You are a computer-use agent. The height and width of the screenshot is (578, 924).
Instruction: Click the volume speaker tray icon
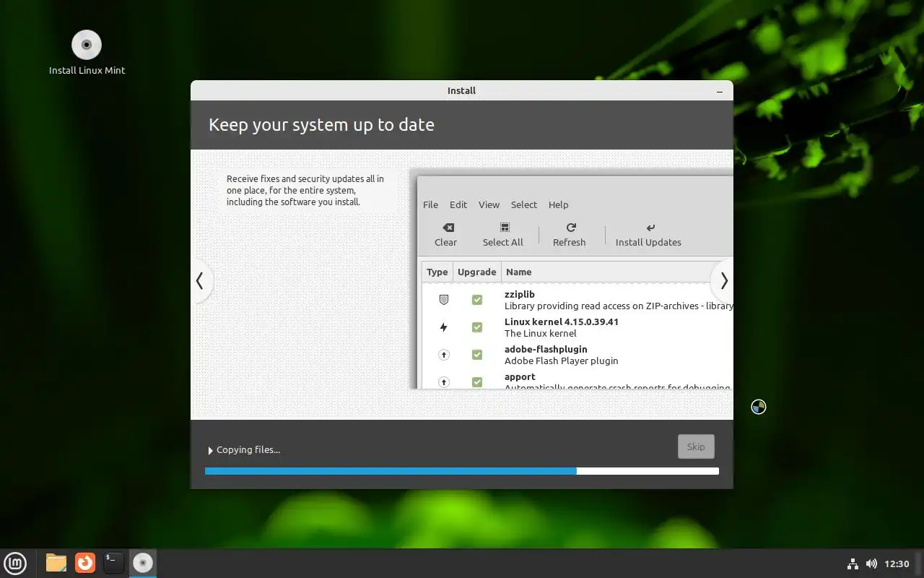point(871,564)
